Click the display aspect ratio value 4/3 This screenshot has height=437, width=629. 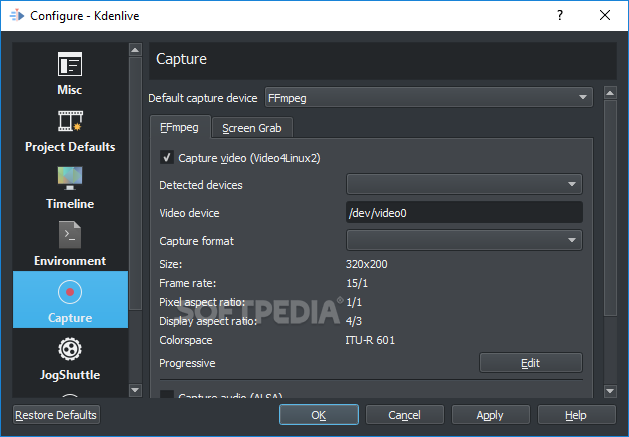pos(353,321)
